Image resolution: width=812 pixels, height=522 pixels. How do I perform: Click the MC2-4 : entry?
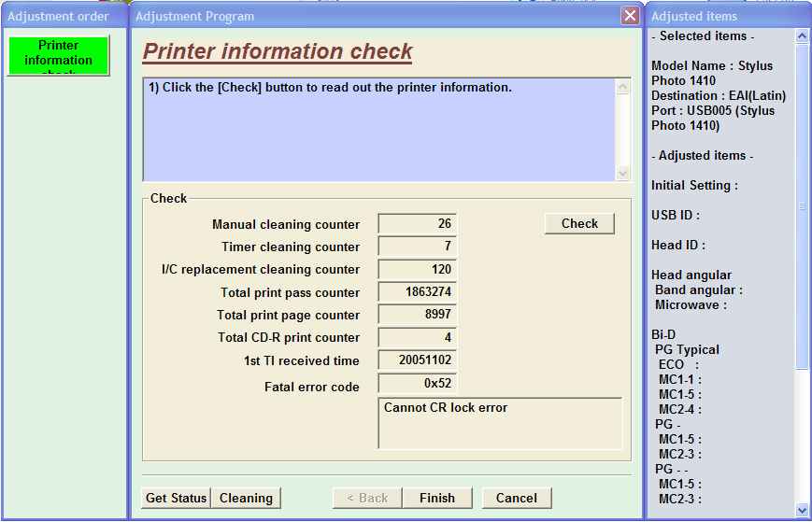click(x=680, y=409)
